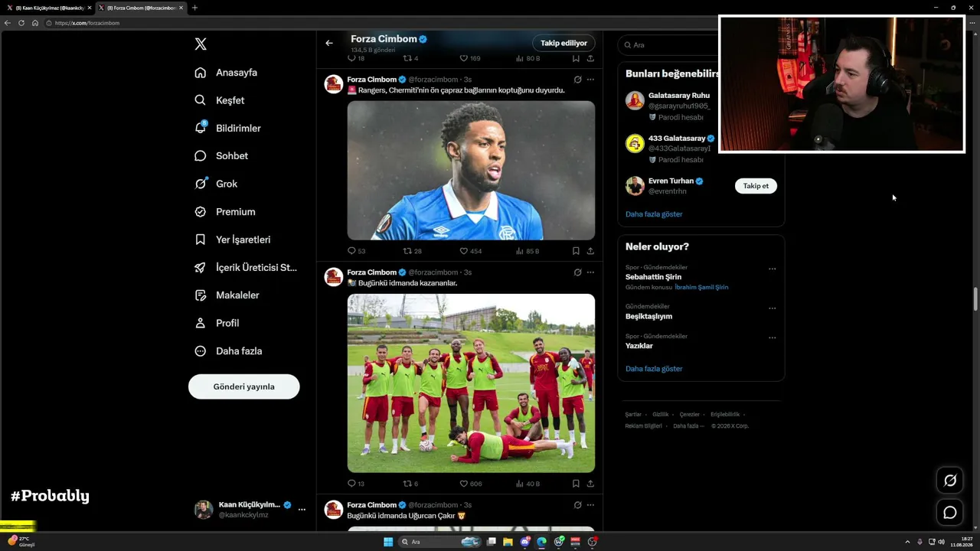Open the Chermiti player photo
Viewport: 980px width, 551px height.
471,171
